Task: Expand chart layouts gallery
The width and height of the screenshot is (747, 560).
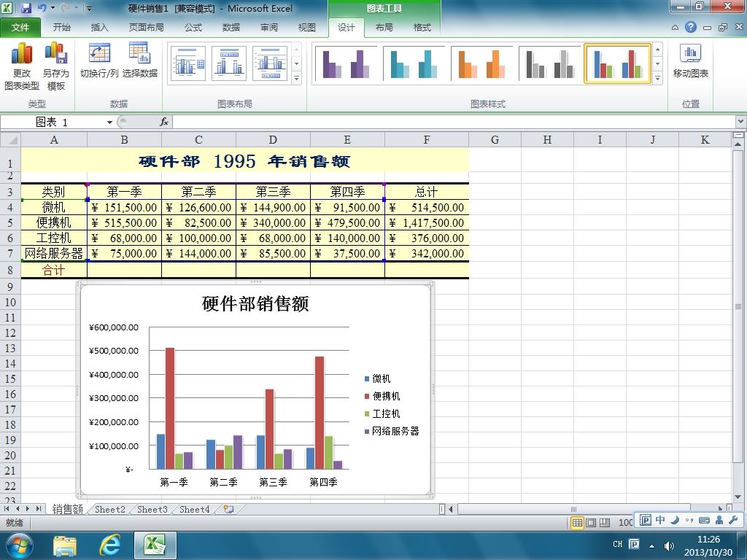Action: 296,78
